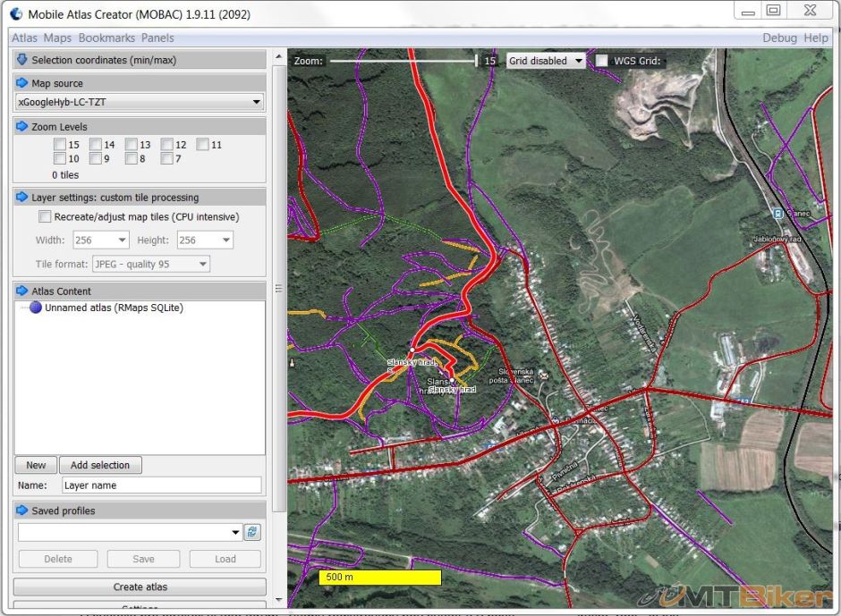Click the Atlas Content panel arrow icon
Screen dimensions: 841x616
pos(22,291)
